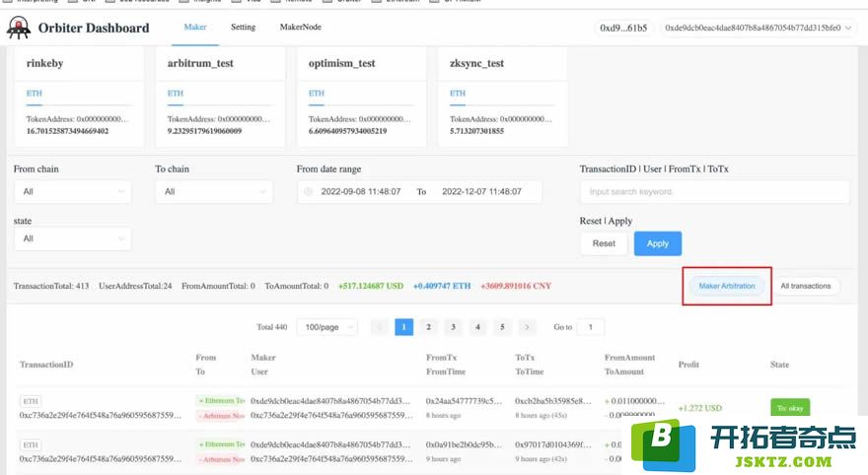Go to page 3
Screen dimensions: 868x475
point(453,327)
